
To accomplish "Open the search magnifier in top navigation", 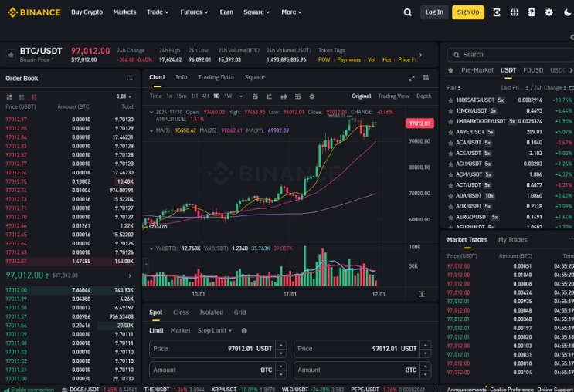I will click(407, 12).
